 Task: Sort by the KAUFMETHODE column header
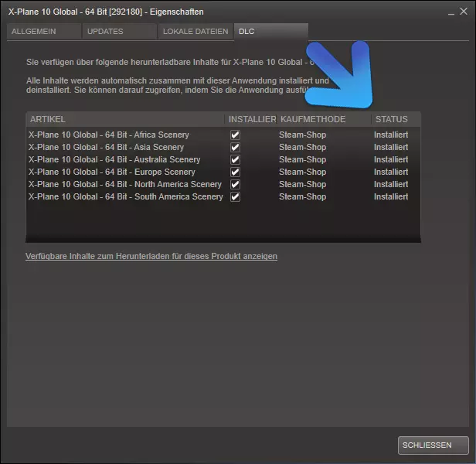point(325,119)
